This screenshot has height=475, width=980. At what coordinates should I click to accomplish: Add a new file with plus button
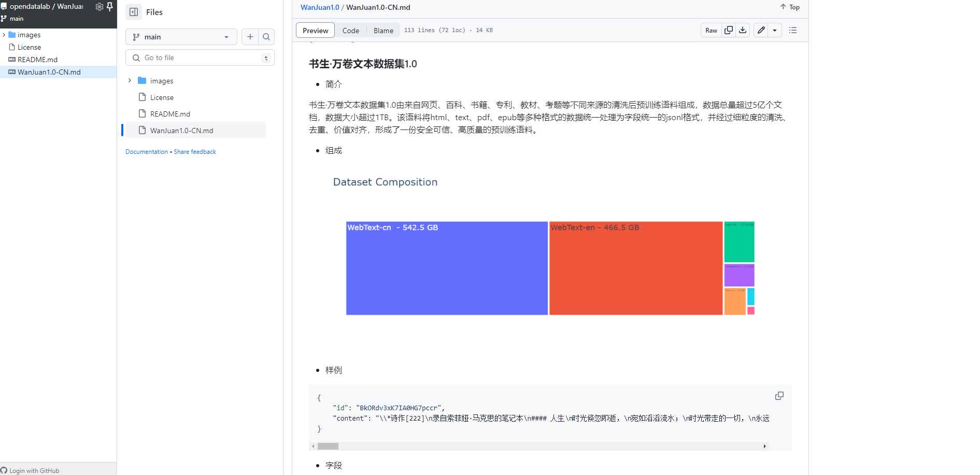click(x=250, y=37)
